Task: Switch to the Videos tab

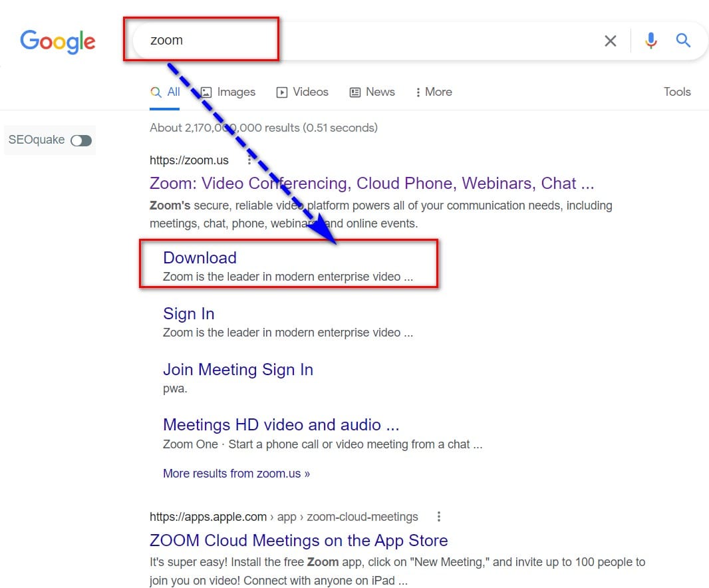Action: click(303, 92)
